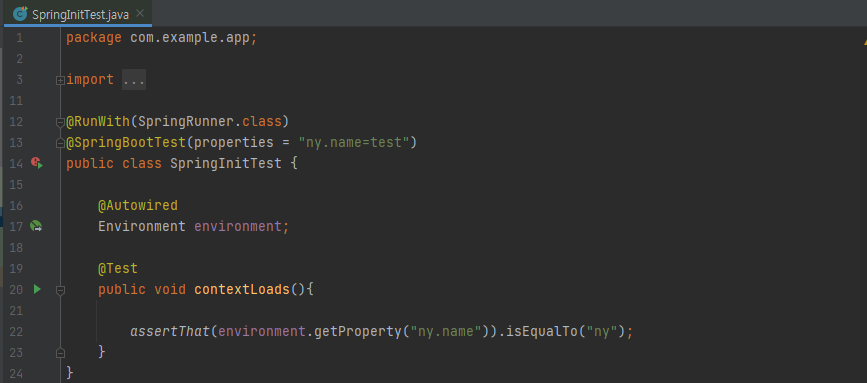Click the getProperty method call
The width and height of the screenshot is (867, 383).
pos(358,331)
